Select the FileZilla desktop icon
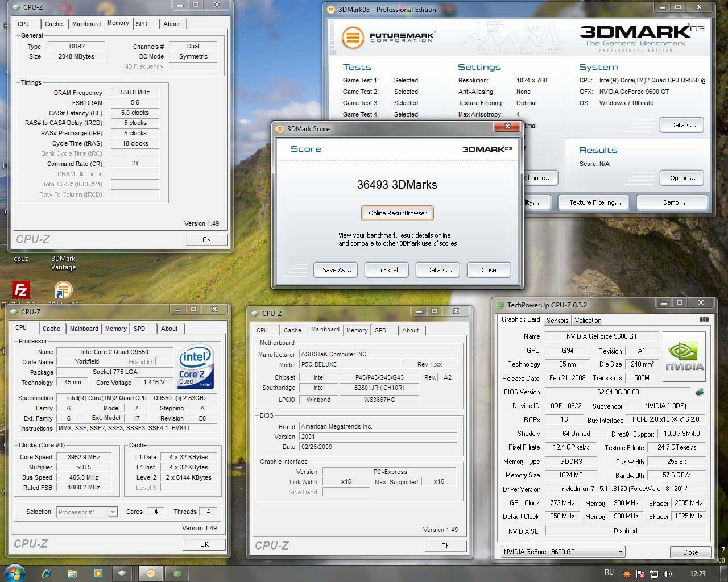The image size is (728, 582). pos(21,290)
